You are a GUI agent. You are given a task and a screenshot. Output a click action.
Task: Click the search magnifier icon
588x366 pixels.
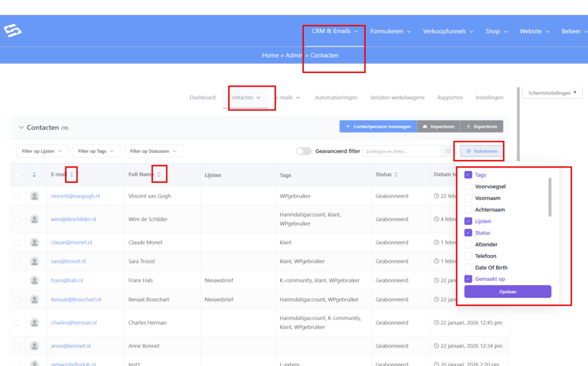(x=448, y=151)
